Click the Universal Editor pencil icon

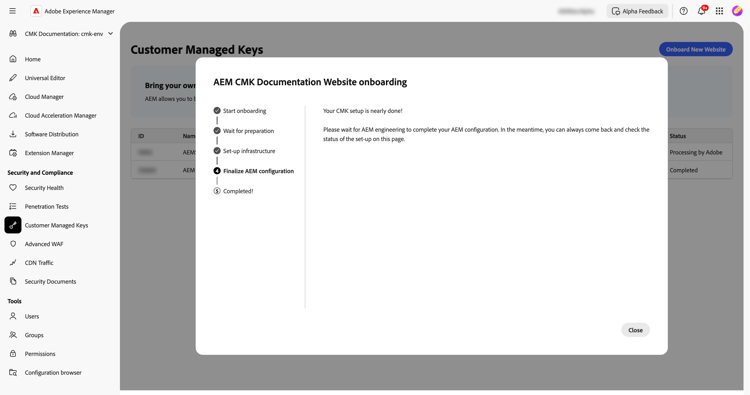tap(13, 77)
